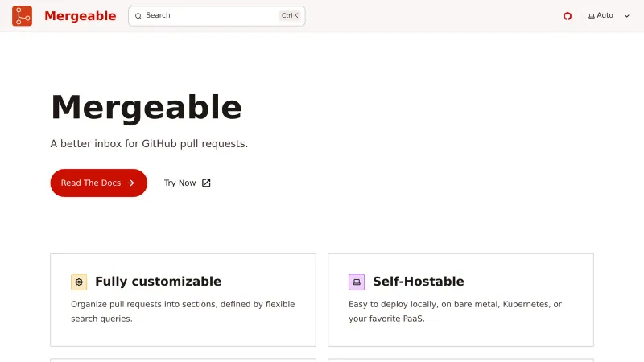
Task: Follow the Try Now link
Action: click(180, 183)
